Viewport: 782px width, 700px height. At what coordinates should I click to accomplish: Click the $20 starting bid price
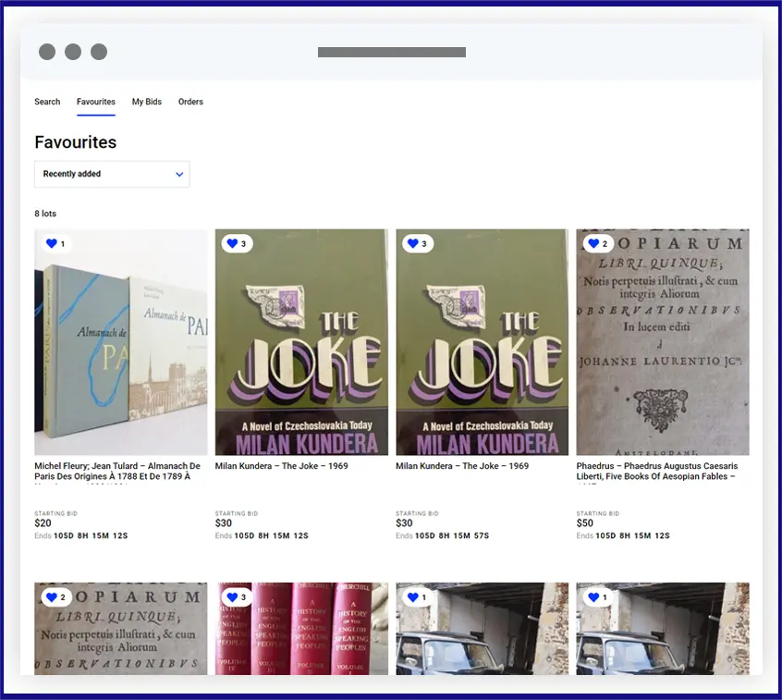tap(43, 522)
